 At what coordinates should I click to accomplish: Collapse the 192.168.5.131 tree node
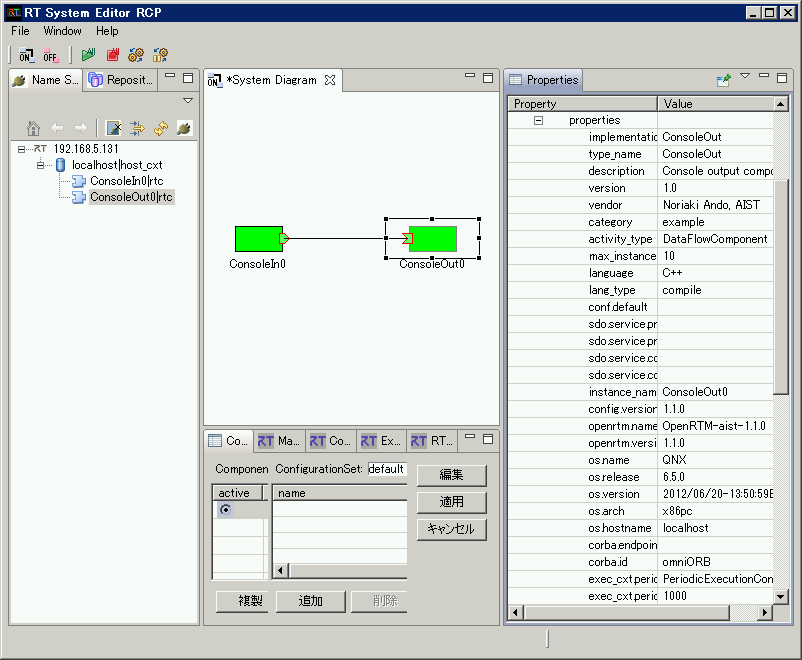[21, 149]
